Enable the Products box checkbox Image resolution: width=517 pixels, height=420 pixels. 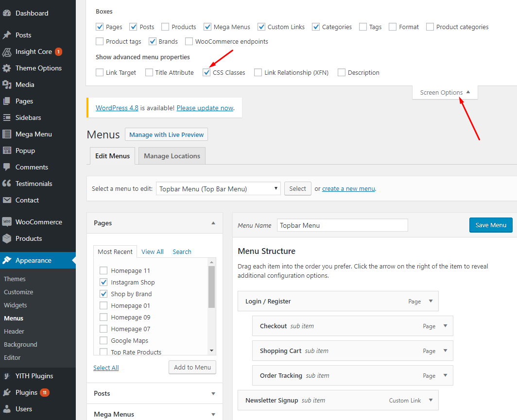point(165,27)
